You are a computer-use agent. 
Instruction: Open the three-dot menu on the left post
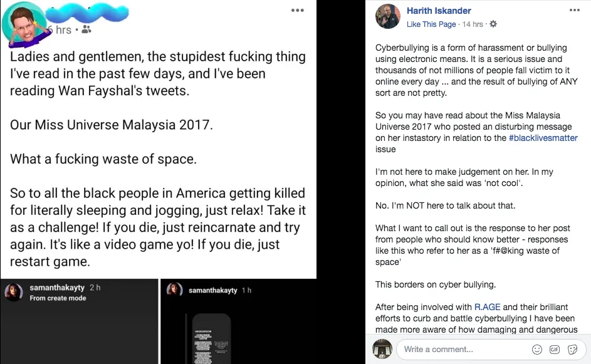298,11
